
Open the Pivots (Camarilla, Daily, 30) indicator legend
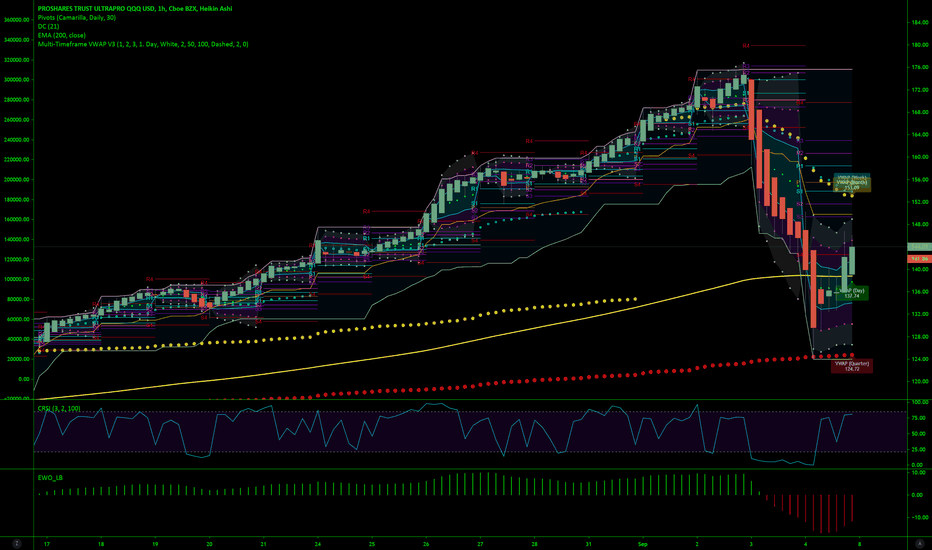(x=77, y=18)
